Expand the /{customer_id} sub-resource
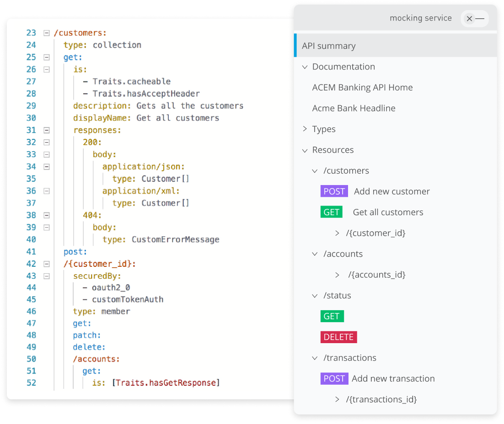This screenshot has width=504, height=424. click(x=337, y=233)
